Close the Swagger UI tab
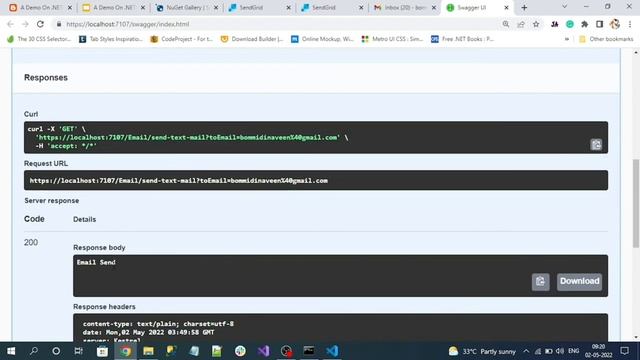Viewport: 640px width, 360px height. tap(506, 8)
